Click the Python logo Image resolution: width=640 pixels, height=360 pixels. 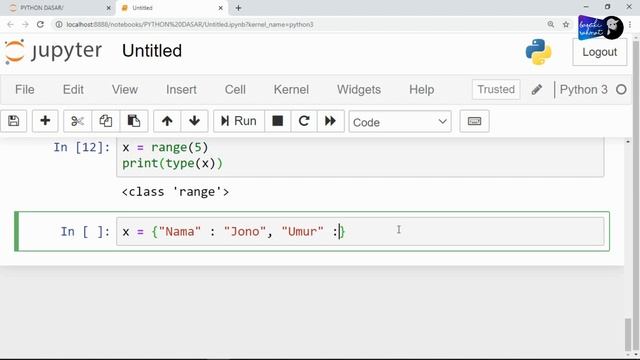[x=538, y=52]
